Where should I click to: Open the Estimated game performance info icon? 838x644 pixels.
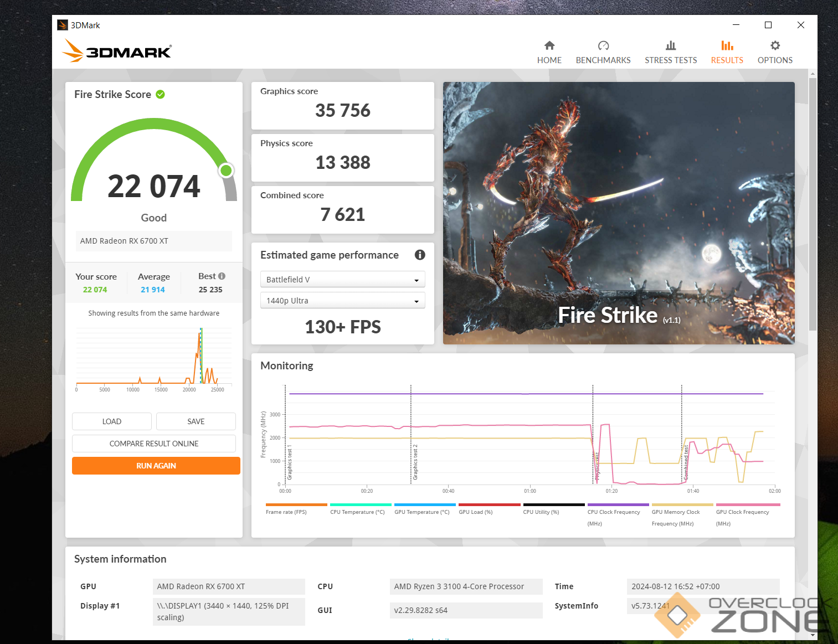point(420,255)
